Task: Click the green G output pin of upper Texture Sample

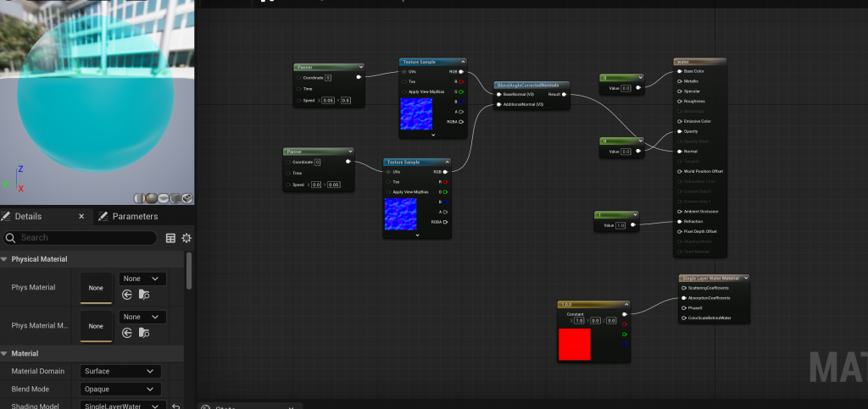Action: tap(461, 91)
